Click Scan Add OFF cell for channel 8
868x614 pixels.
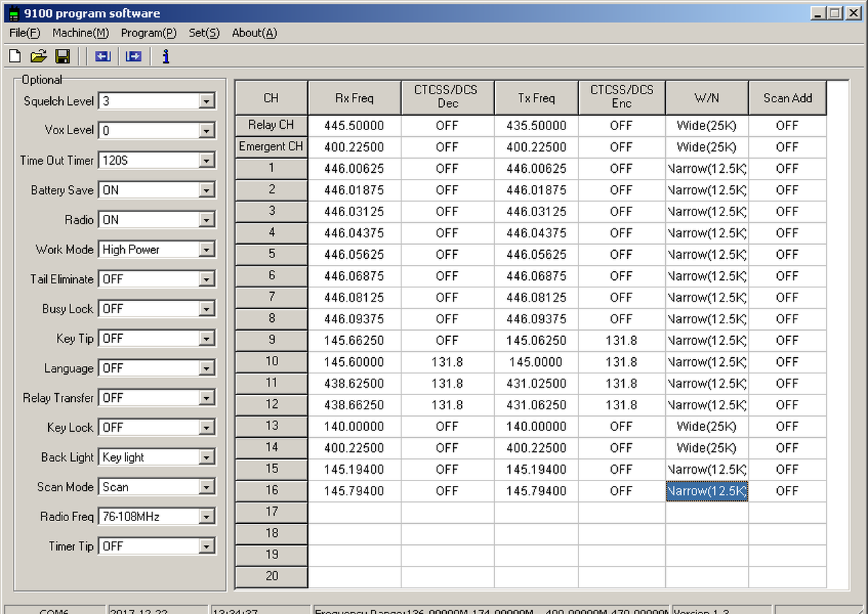click(787, 319)
